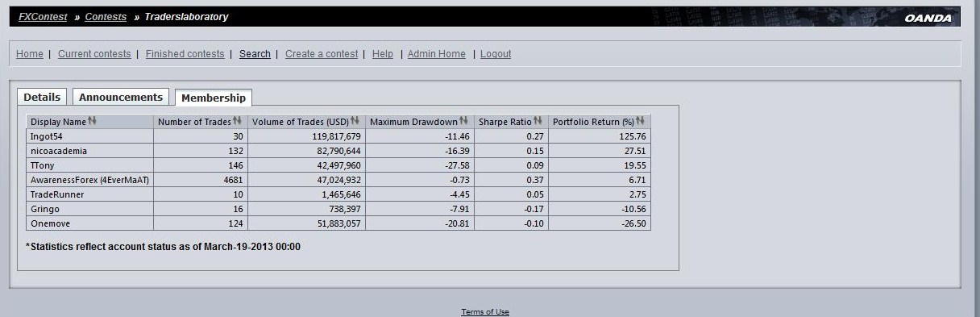Open the Search link
This screenshot has width=980, height=317.
pos(255,54)
